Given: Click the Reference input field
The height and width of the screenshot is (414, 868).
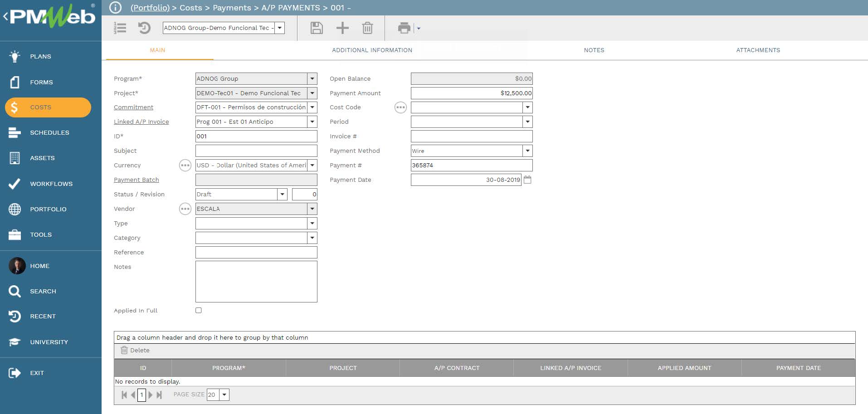Looking at the screenshot, I should [256, 252].
